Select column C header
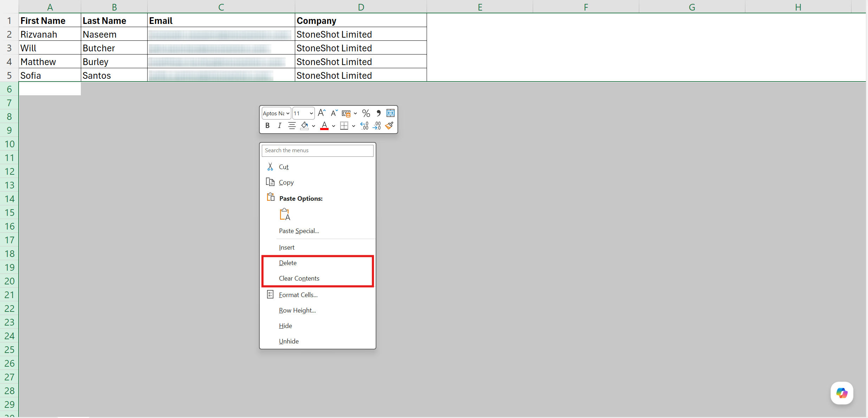 221,7
